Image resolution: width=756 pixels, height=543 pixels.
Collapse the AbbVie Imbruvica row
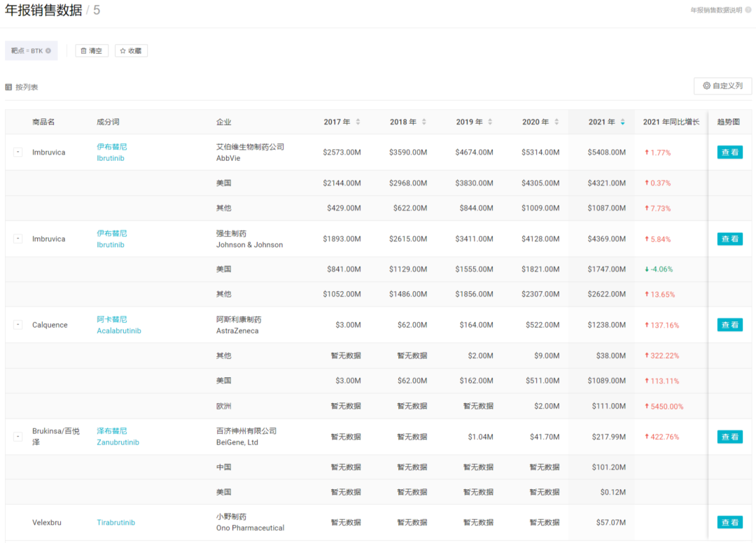[x=17, y=153]
